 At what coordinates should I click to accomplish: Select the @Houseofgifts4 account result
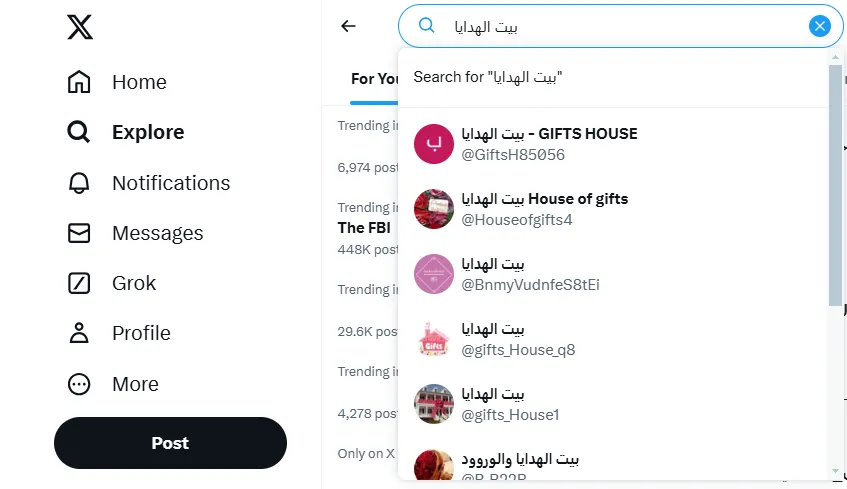612,209
